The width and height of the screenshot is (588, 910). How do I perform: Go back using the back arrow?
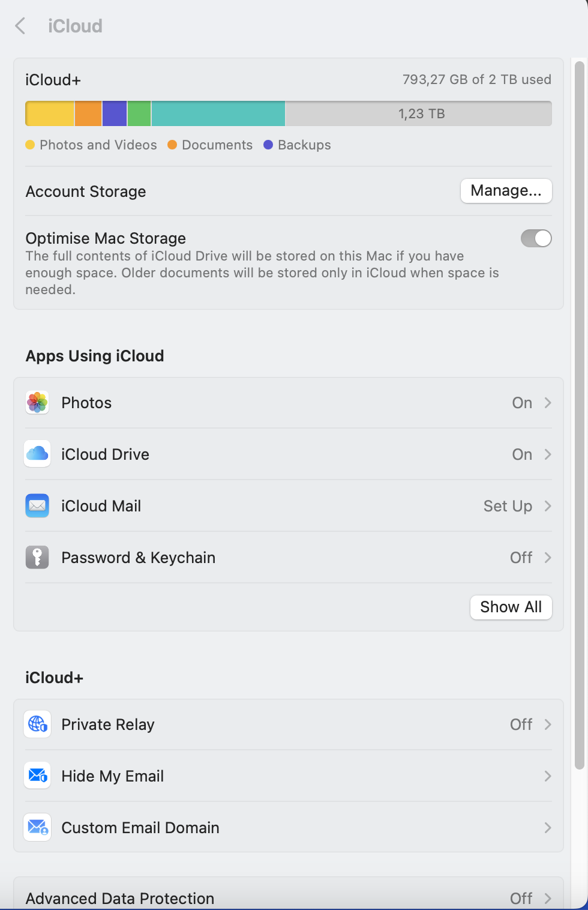point(20,26)
